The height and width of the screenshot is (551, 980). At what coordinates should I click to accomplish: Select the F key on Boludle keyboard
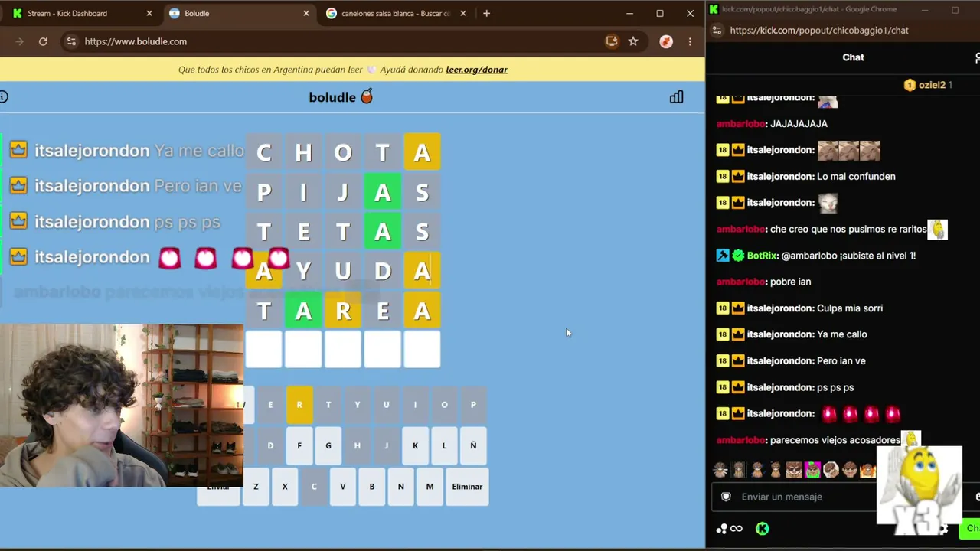(299, 445)
